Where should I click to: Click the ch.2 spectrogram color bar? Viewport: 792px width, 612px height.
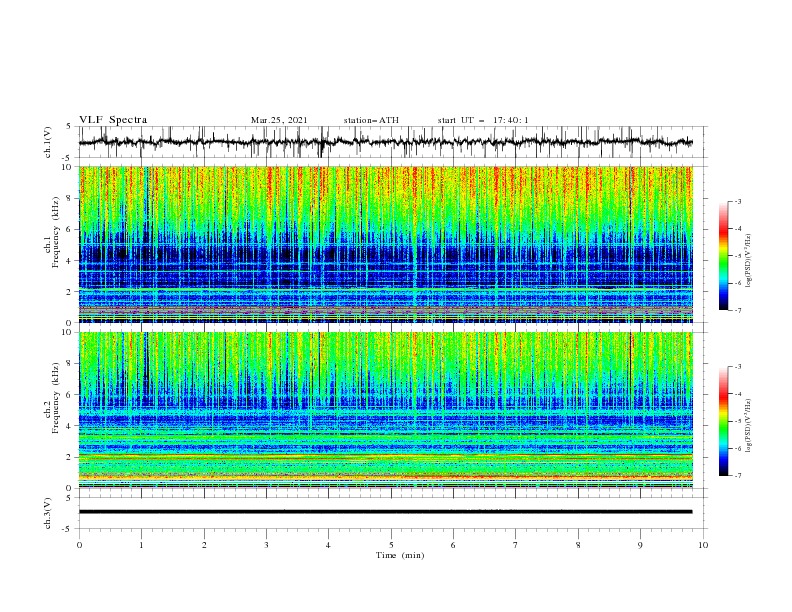click(x=724, y=421)
